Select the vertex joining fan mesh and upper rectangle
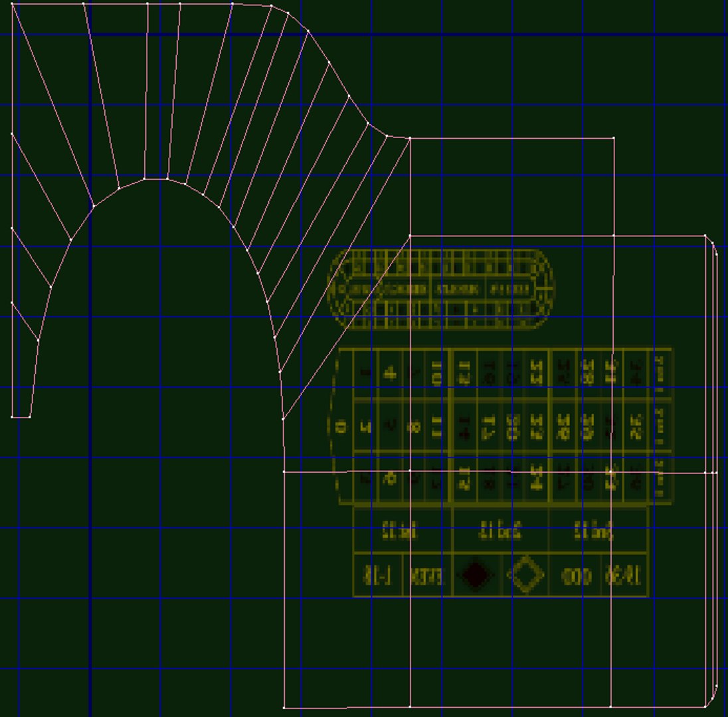Viewport: 728px width, 717px height. [409, 138]
